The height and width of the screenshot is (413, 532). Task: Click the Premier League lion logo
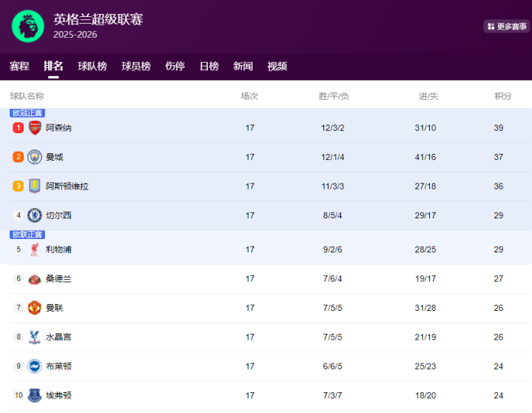28,26
